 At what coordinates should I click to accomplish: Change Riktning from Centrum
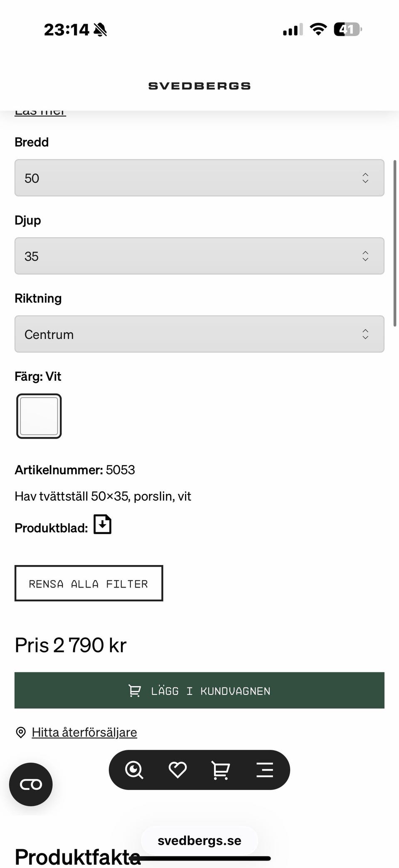(199, 334)
